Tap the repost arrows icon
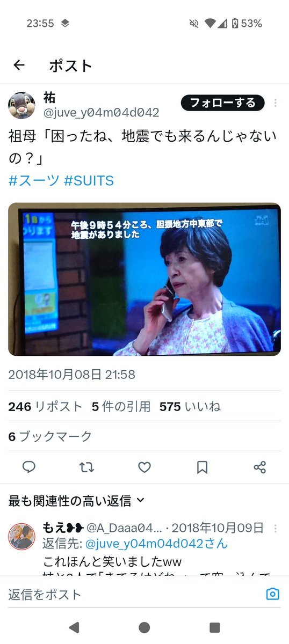Viewport: 289px width, 644px height. pos(86,467)
